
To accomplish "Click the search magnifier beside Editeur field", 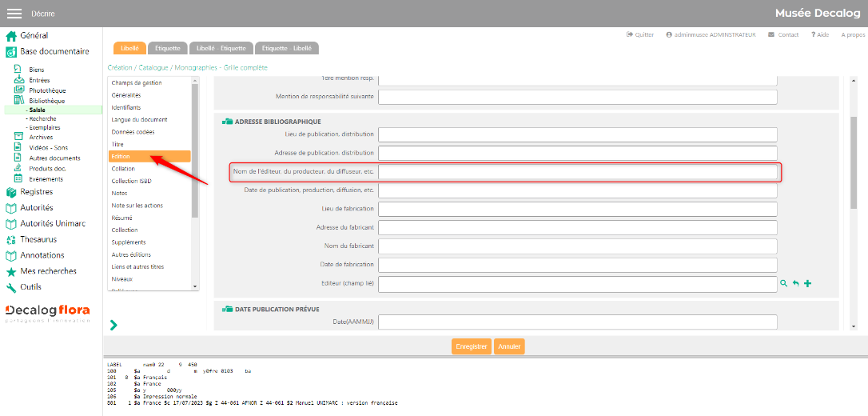I will click(x=784, y=284).
